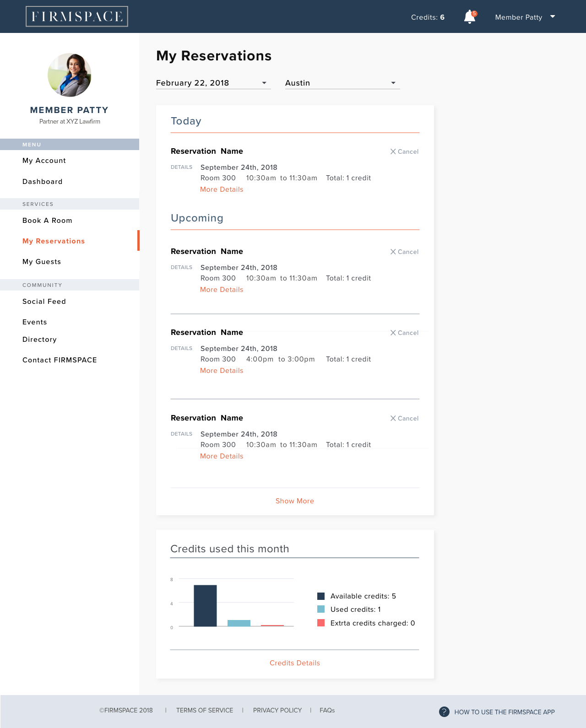This screenshot has height=728, width=586.
Task: Click X cancel icon for 4:00pm reservation
Action: point(393,333)
